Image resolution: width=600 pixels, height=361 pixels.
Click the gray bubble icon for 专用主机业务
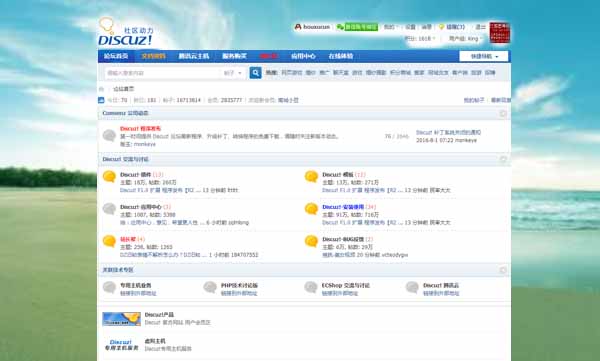point(109,287)
